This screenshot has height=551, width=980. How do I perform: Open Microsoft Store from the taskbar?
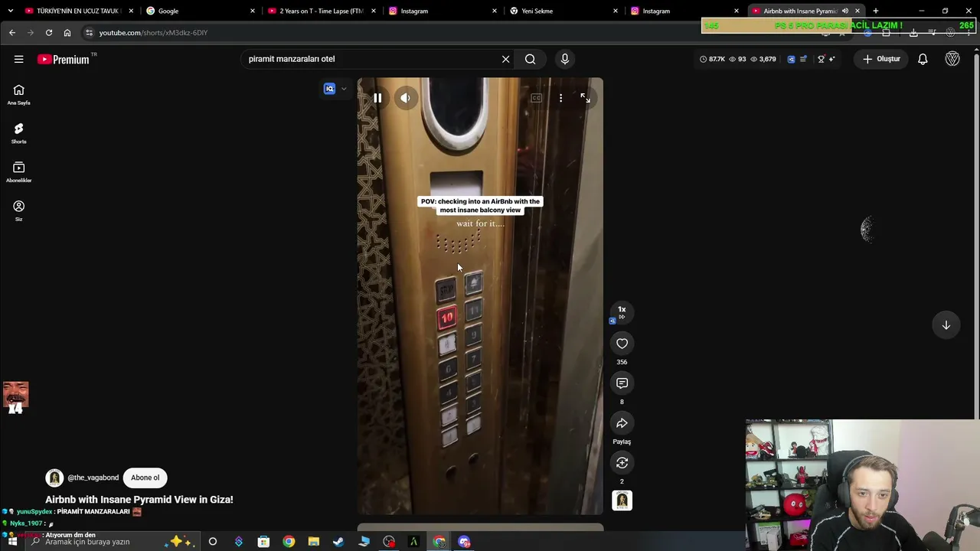[x=263, y=542]
